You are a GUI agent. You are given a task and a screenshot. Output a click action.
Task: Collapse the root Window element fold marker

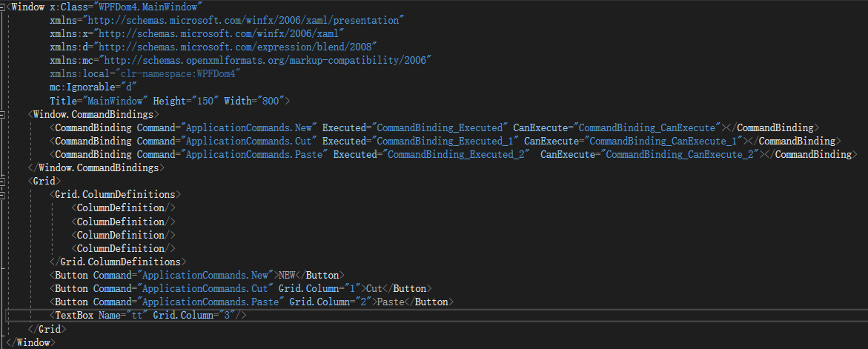pyautogui.click(x=4, y=7)
